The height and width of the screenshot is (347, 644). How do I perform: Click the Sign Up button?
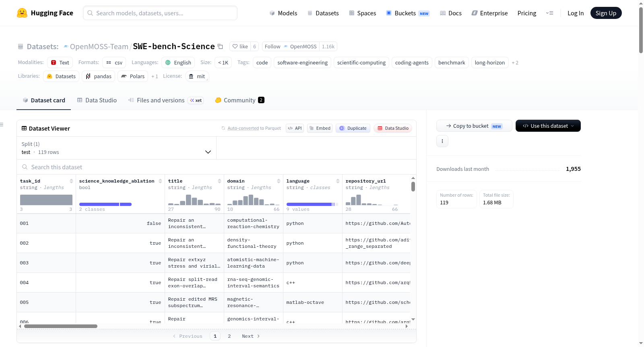tap(606, 13)
